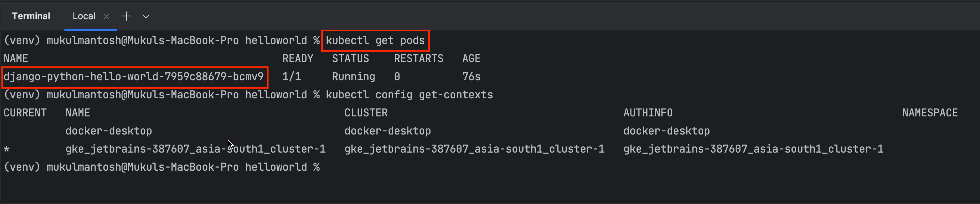Click the 'kubectl config get-contexts' command text
Viewport: 980px width, 204px height.
(409, 95)
